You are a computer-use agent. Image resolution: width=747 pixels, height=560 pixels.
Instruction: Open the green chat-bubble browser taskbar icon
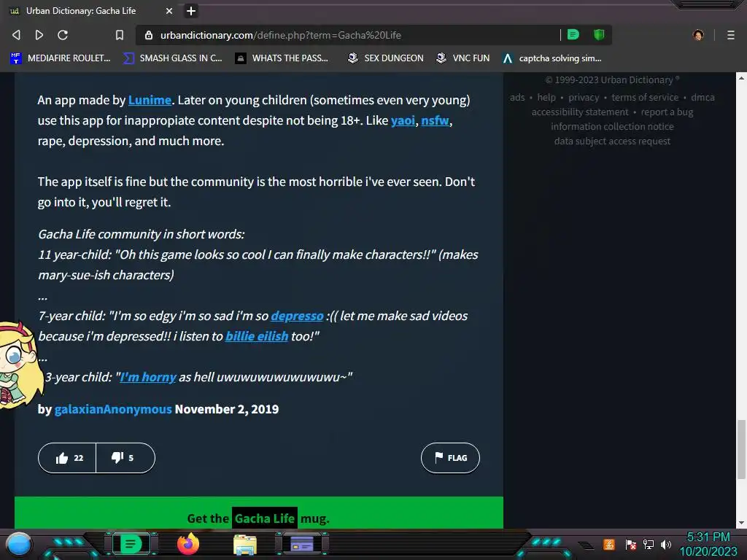coord(131,543)
